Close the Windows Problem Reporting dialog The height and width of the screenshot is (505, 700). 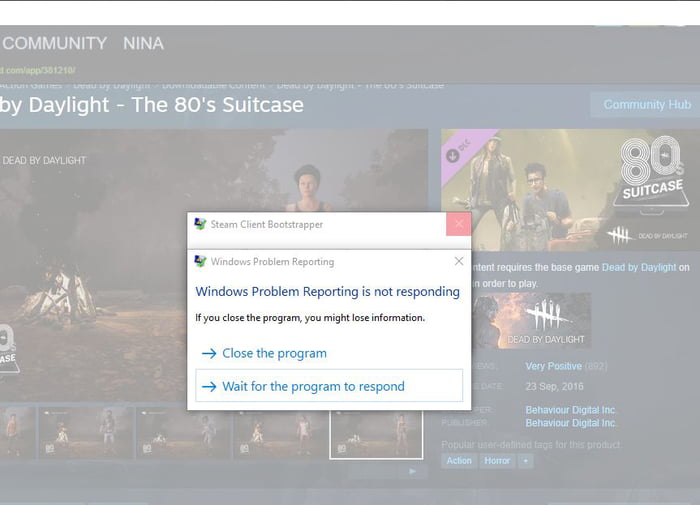click(x=458, y=261)
